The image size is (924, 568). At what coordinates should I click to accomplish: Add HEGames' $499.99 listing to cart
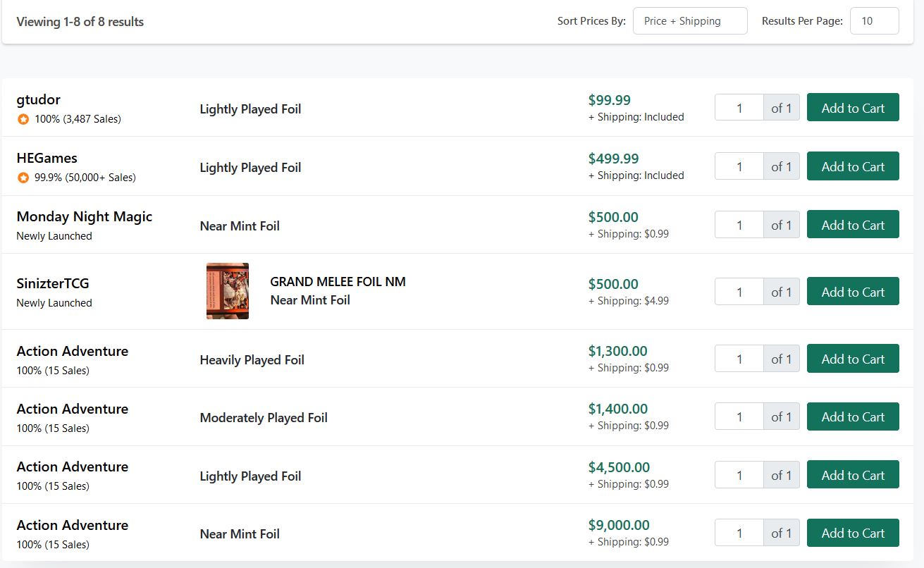click(x=852, y=166)
